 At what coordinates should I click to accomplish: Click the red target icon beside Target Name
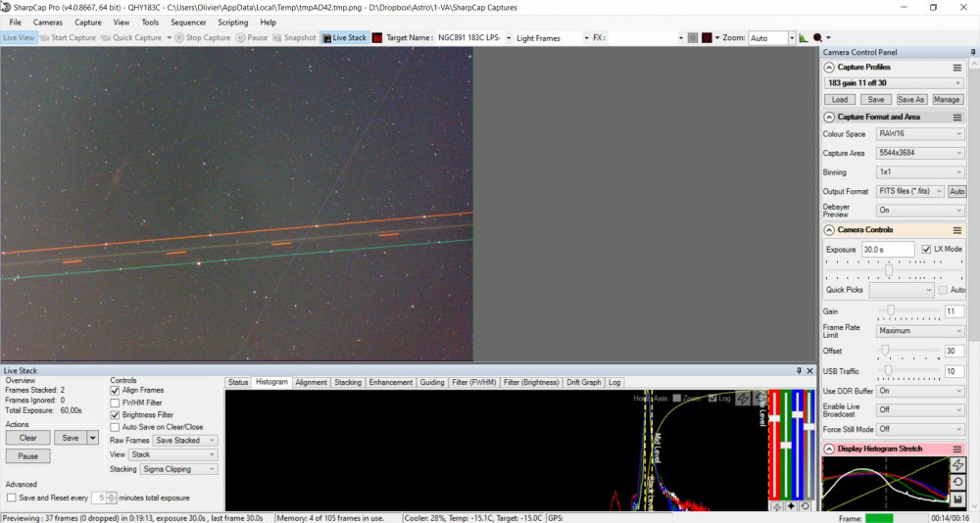point(377,37)
